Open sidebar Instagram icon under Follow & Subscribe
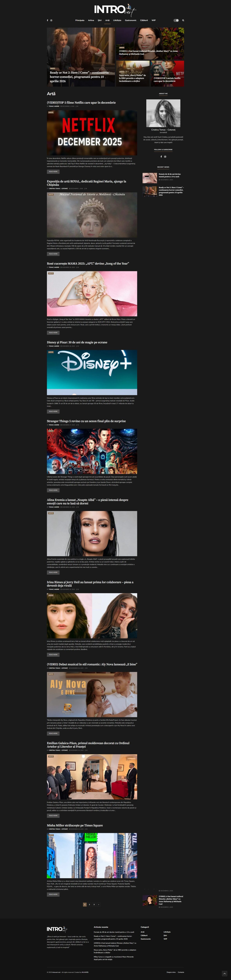Screen dimensions: 231x980 165,156
